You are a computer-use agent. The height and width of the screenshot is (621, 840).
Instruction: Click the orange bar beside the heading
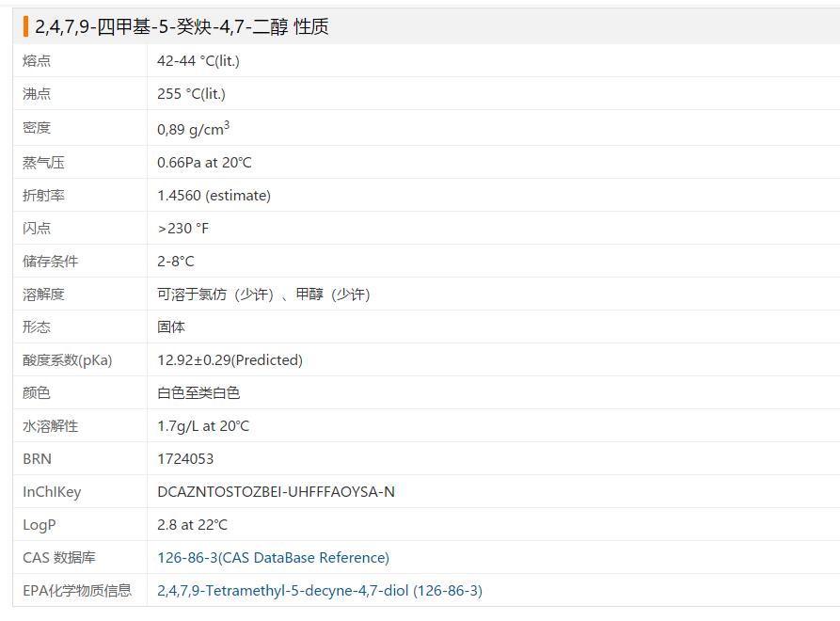25,27
